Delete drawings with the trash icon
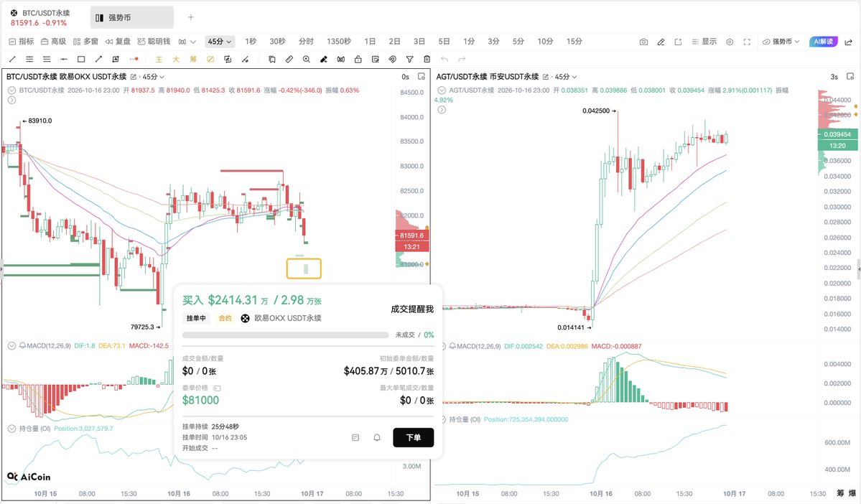This screenshot has height=504, width=861. (427, 60)
